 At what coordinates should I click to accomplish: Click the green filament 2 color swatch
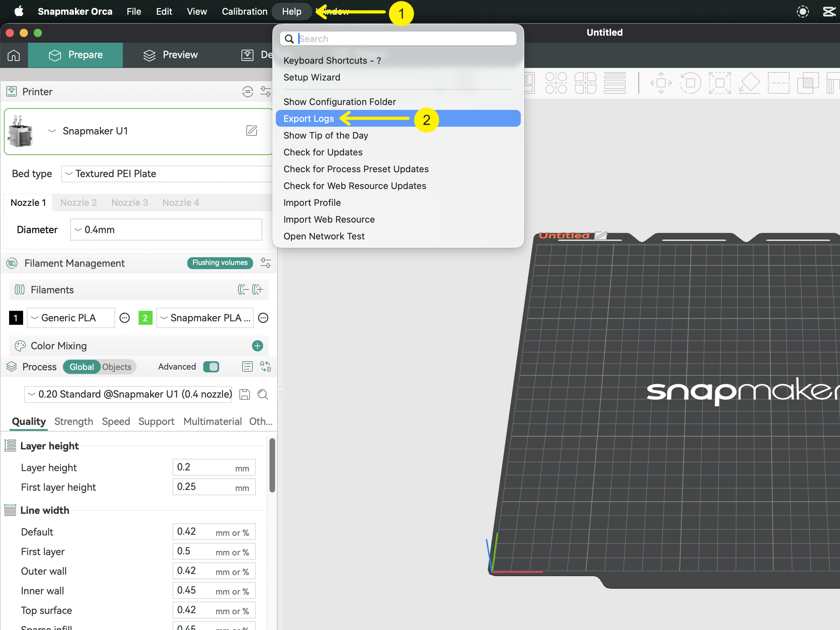pos(146,318)
